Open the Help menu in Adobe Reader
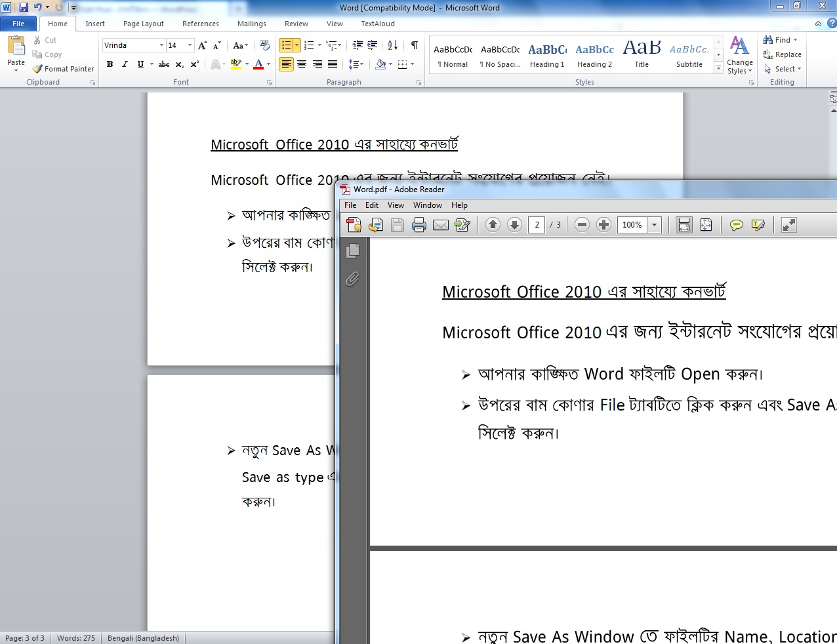This screenshot has width=837, height=644. coord(459,205)
